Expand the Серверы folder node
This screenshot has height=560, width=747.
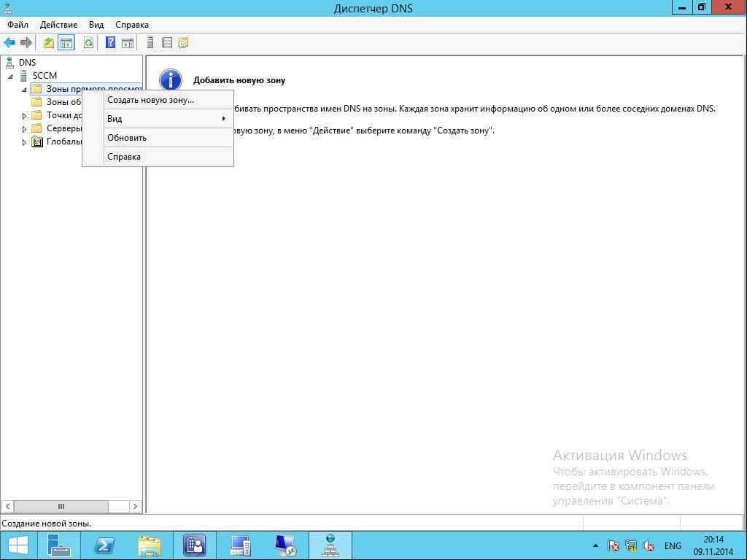tap(24, 129)
